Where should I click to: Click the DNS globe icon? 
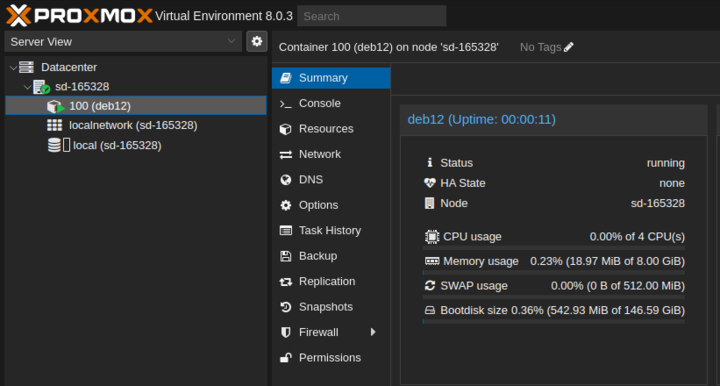pos(286,180)
